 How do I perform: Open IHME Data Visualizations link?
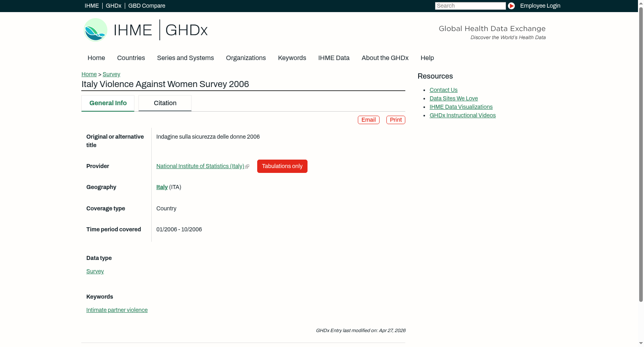461,107
